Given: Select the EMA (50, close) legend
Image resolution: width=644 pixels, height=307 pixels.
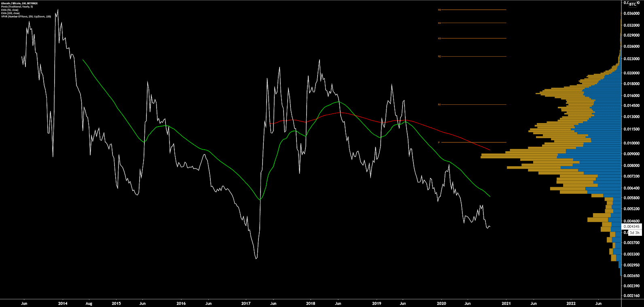Looking at the screenshot, I should pyautogui.click(x=10, y=10).
